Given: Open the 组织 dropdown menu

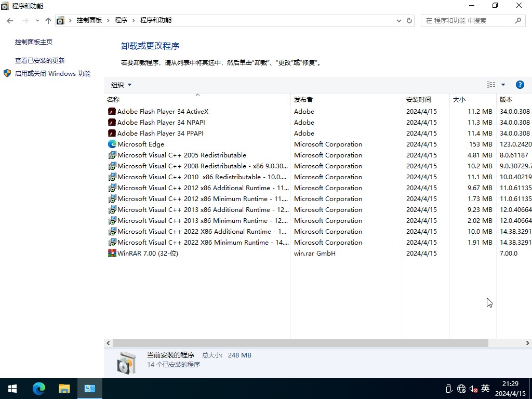Looking at the screenshot, I should (x=121, y=84).
